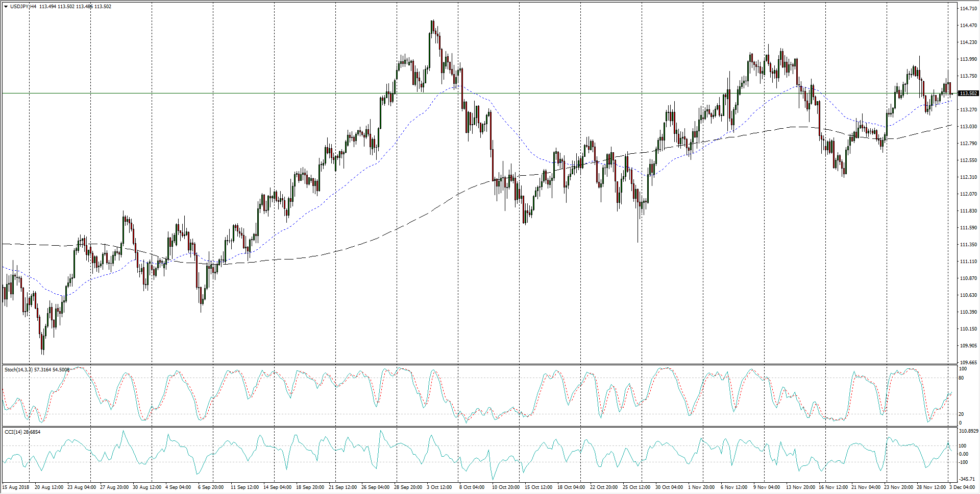The image size is (980, 494).
Task: Click the 111.830 price scale label
Action: click(x=968, y=211)
